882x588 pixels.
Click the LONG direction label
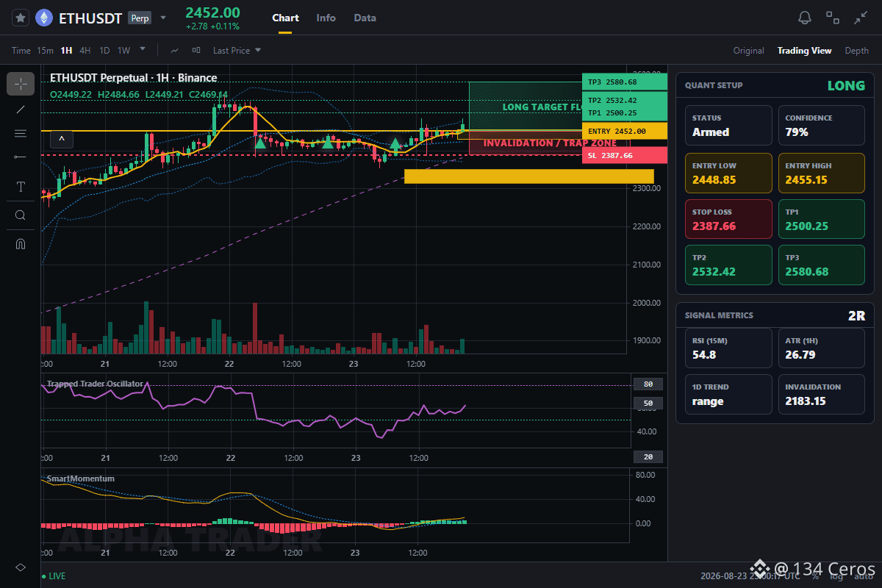(846, 85)
